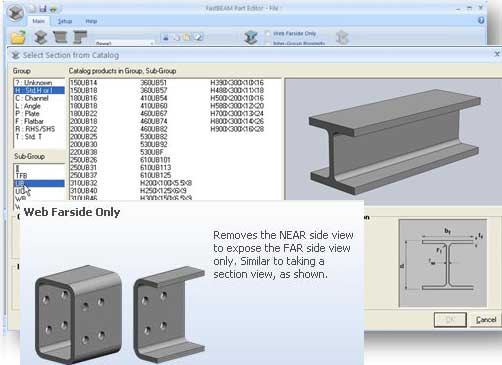
Task: Click the save disk icon in quick access
Action: click(43, 9)
